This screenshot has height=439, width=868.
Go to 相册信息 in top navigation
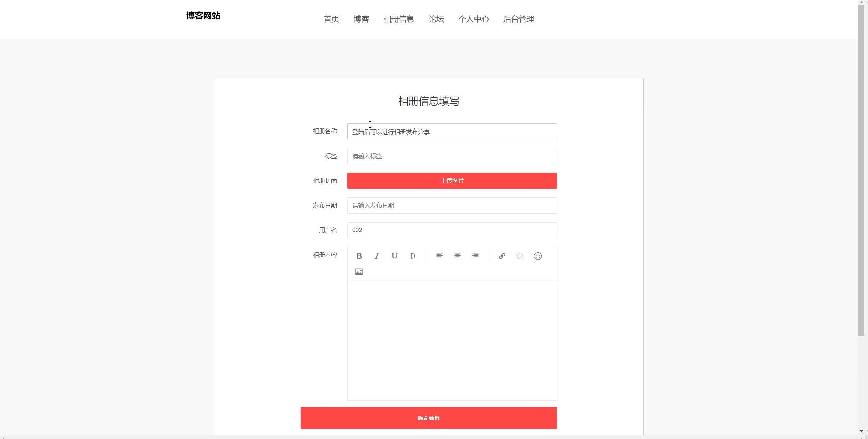point(399,19)
